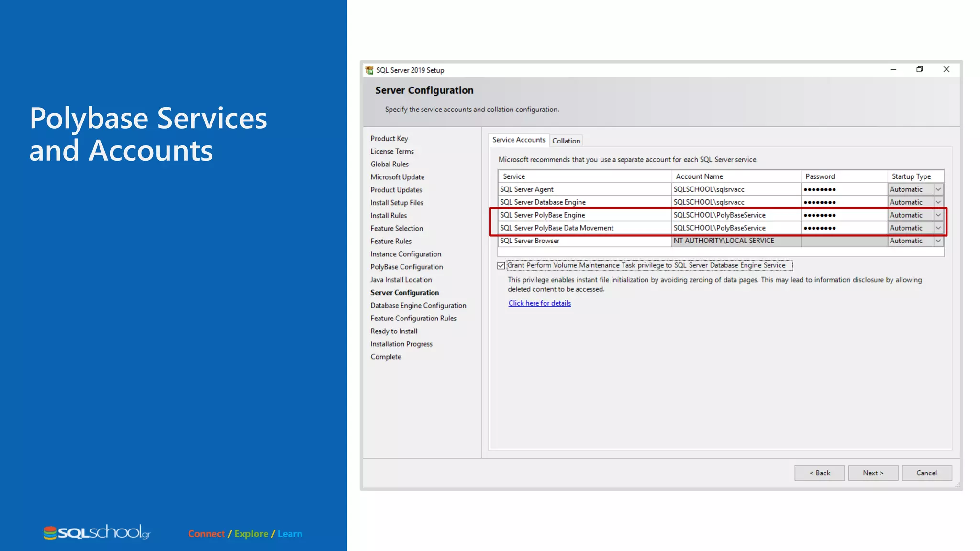Viewport: 980px width, 551px height.
Task: Minimize the SQL Server 2019 Setup window
Action: tap(893, 69)
